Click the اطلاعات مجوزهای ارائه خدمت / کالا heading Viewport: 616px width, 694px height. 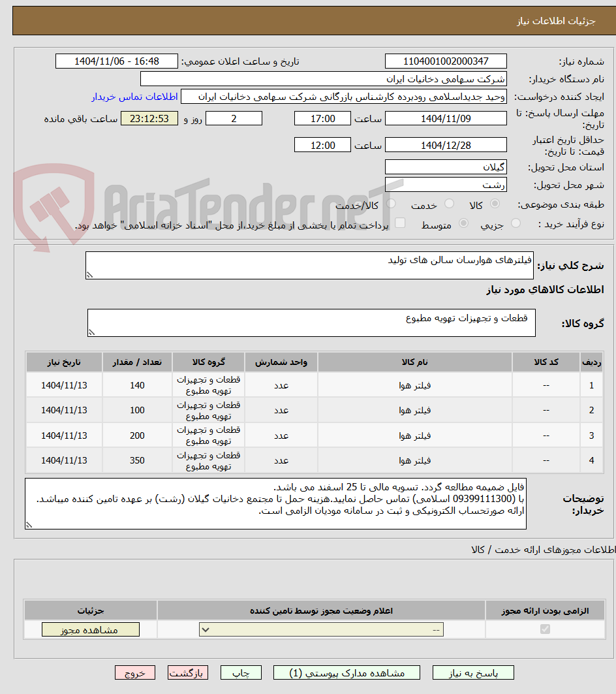click(544, 550)
